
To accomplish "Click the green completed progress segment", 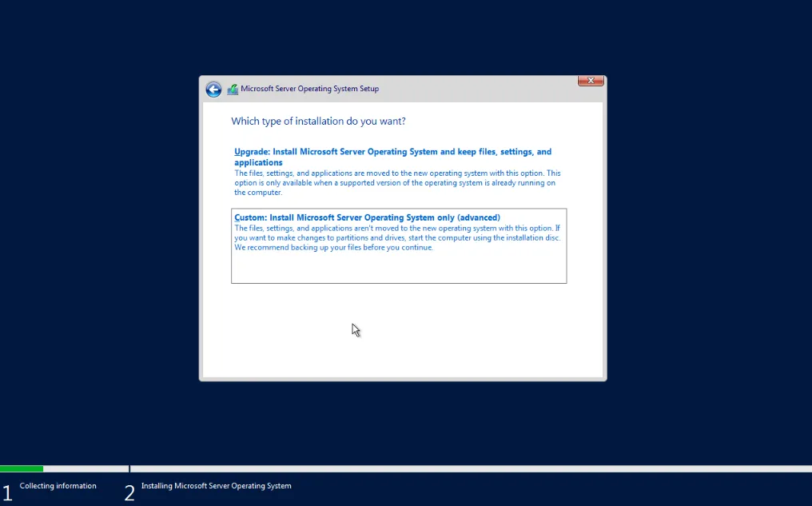I will 22,468.
